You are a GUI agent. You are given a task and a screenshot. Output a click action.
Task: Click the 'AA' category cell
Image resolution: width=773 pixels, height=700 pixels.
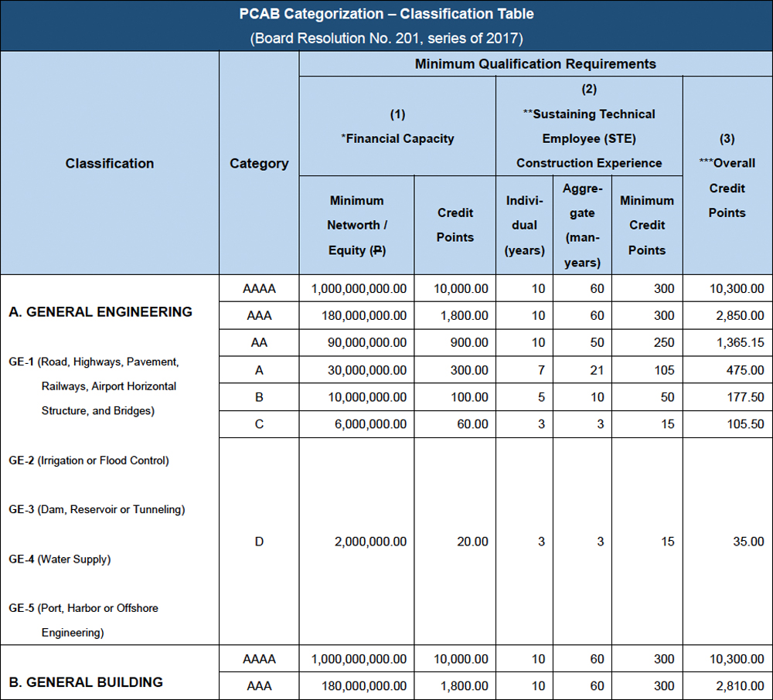(259, 343)
